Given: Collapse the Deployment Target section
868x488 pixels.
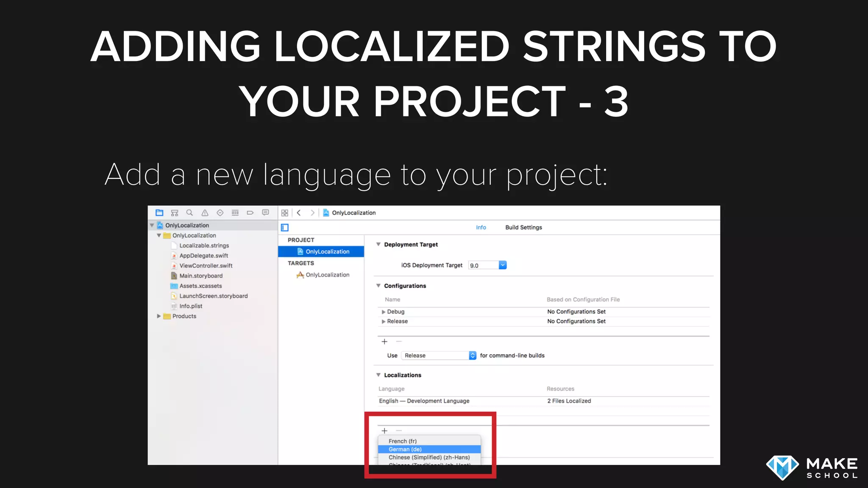Looking at the screenshot, I should click(378, 244).
